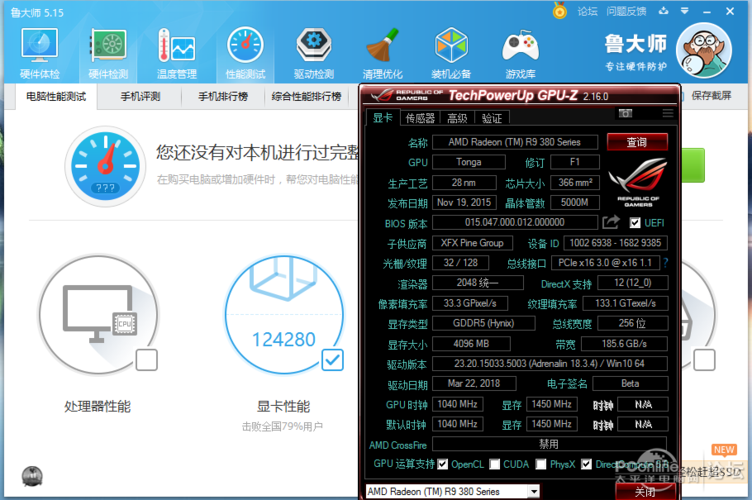Click bandwidth value 185.6 GB/s
Screen dimensions: 752x500
[x=624, y=344]
